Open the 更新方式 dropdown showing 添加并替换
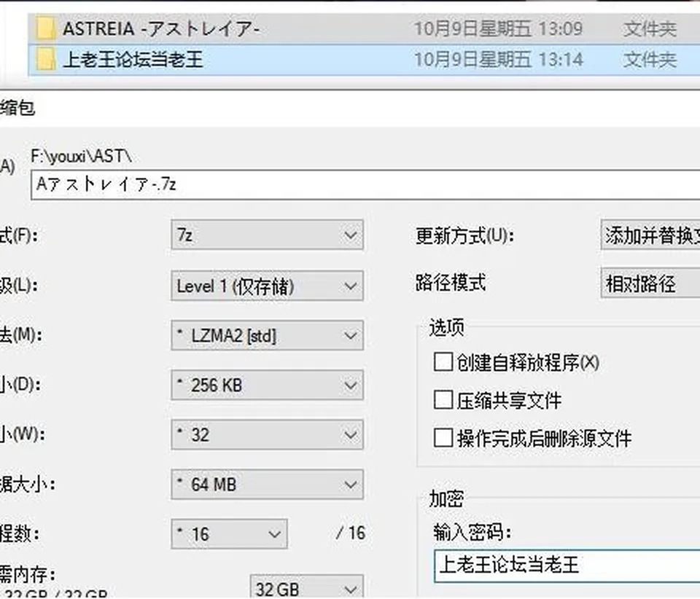700x599 pixels. 650,235
